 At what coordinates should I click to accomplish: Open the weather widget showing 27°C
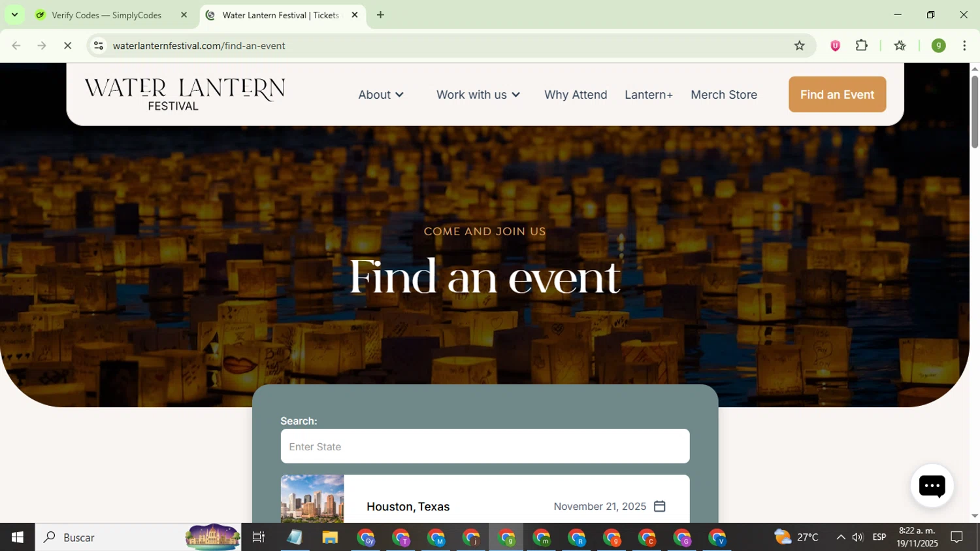pos(796,537)
